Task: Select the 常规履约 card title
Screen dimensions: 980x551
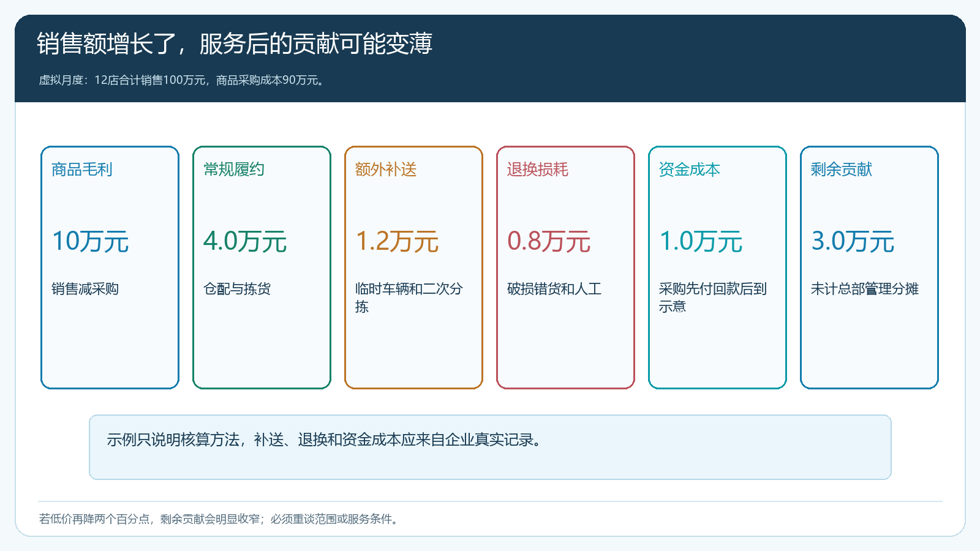Action: pos(234,170)
